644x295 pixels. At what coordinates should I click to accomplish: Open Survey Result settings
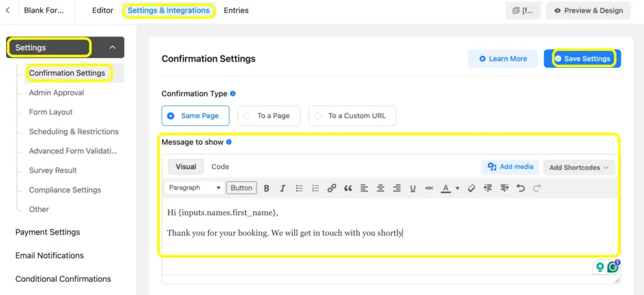point(53,170)
